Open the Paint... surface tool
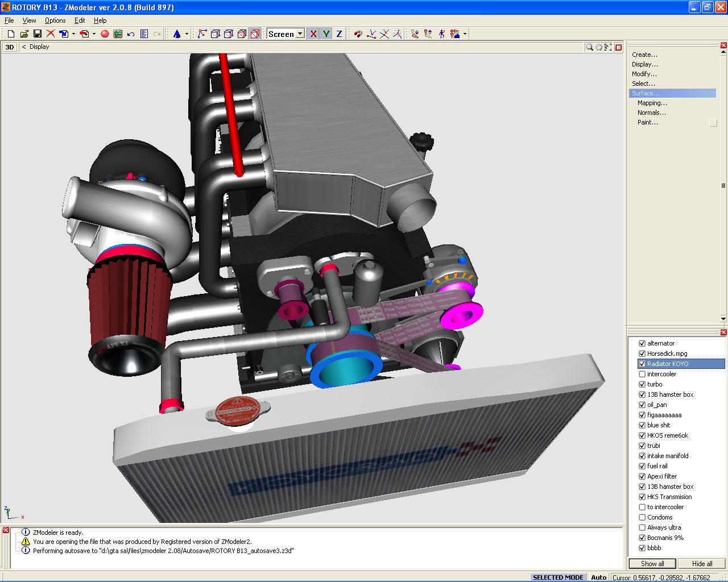 (648, 122)
